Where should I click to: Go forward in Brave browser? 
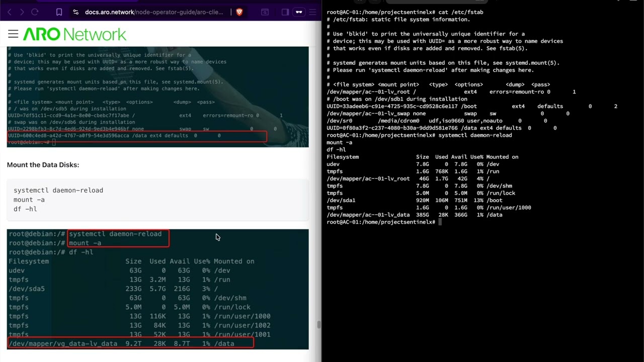click(22, 12)
